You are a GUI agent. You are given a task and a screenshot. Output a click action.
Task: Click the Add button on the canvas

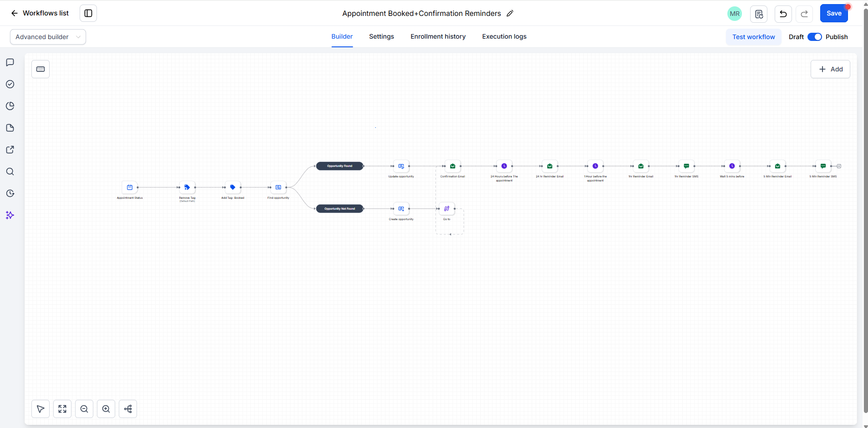830,69
